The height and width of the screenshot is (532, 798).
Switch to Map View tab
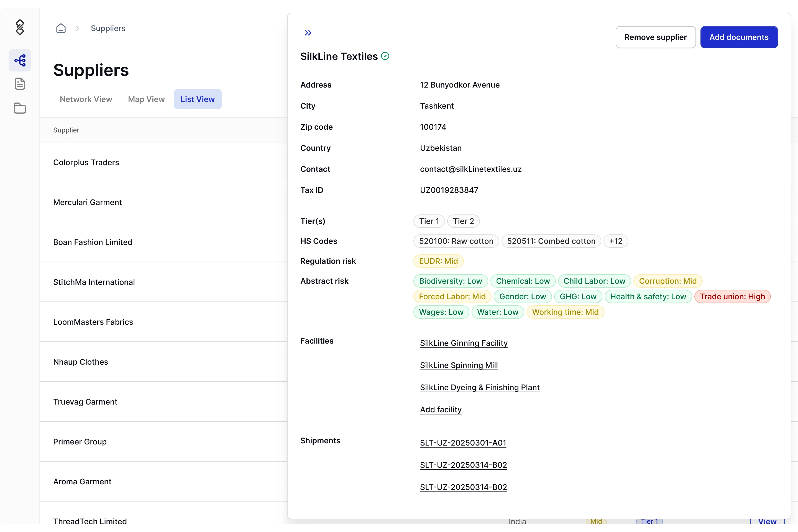[146, 99]
